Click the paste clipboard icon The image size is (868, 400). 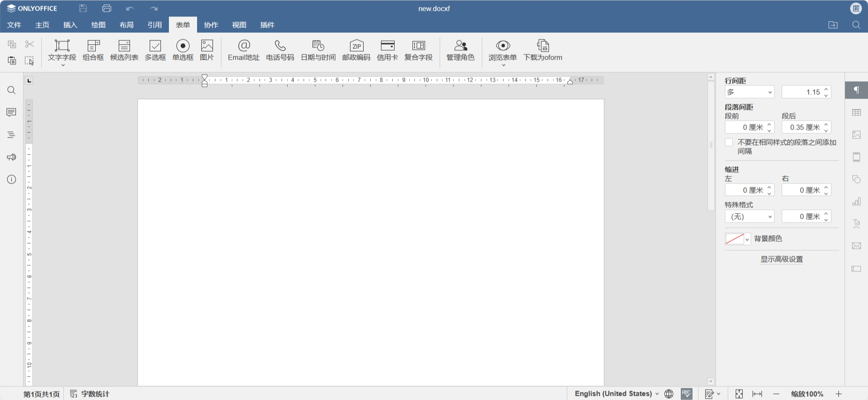pos(12,61)
